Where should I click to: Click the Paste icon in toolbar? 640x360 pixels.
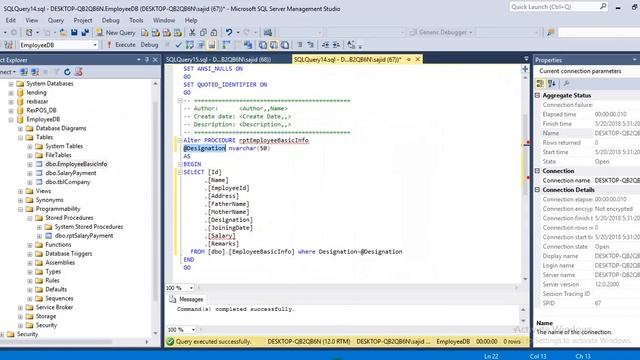tap(213, 33)
